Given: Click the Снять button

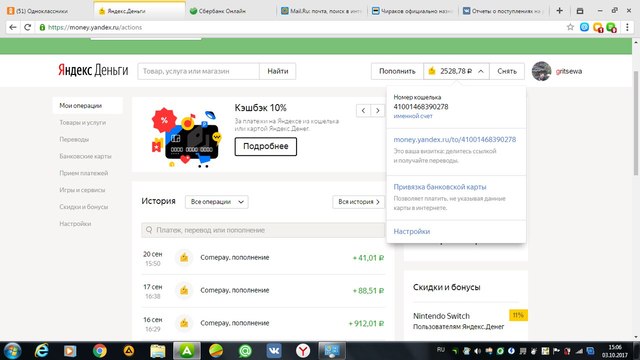Looking at the screenshot, I should pos(507,71).
